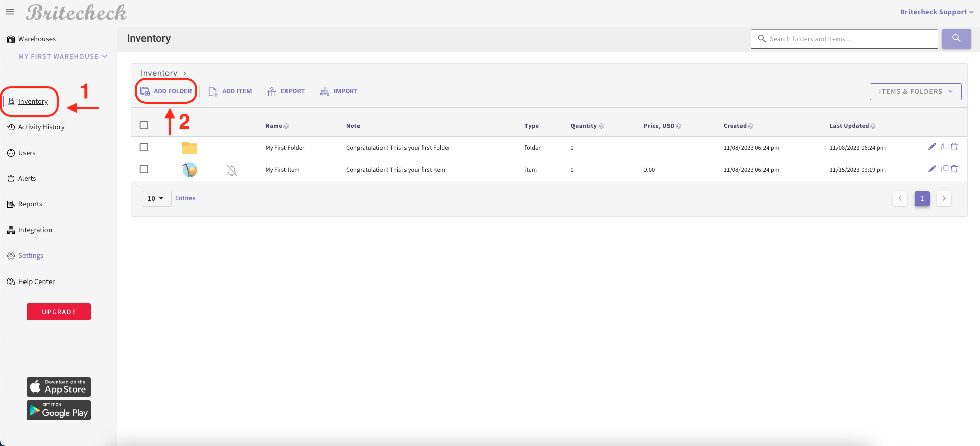Screen dimensions: 980x446
Task: Open Help Center in the sidebar
Action: [x=36, y=281]
